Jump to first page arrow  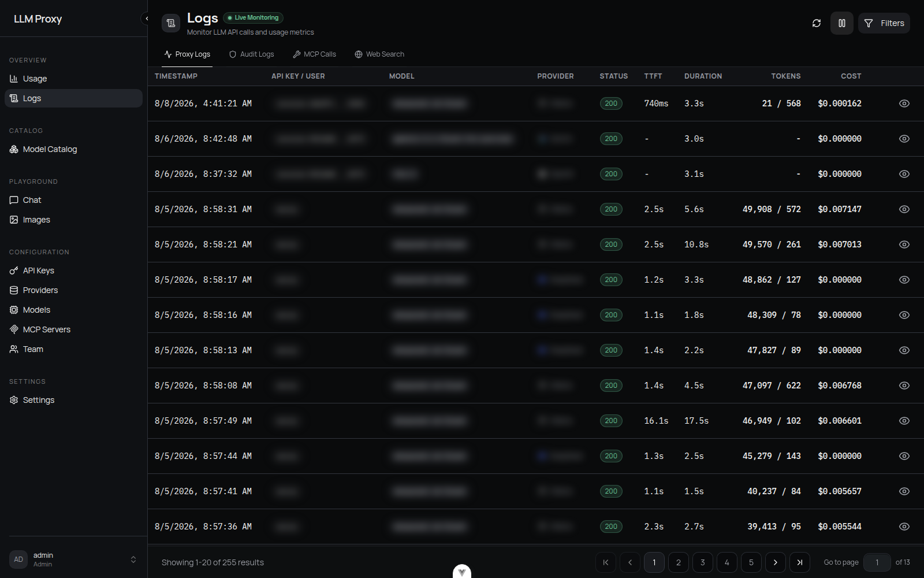[x=606, y=562]
